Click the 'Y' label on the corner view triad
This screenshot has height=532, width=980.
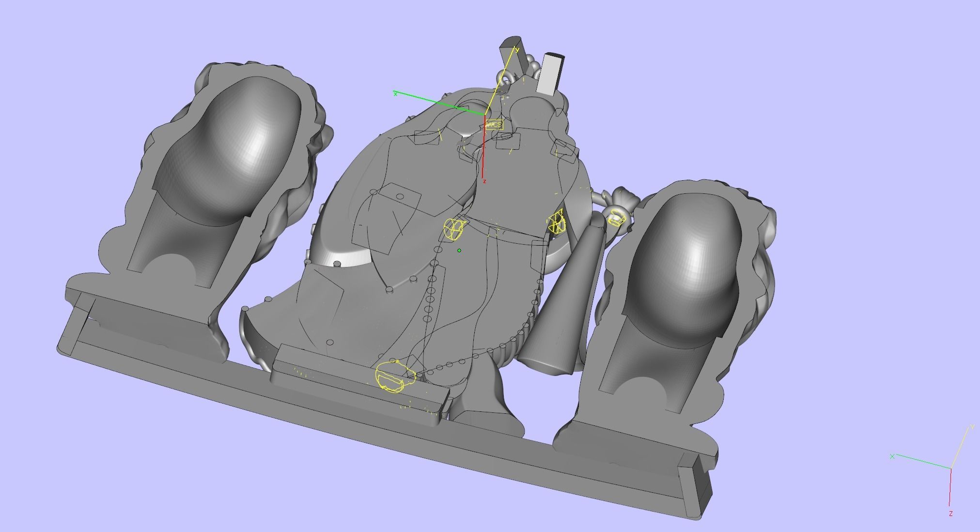click(972, 427)
